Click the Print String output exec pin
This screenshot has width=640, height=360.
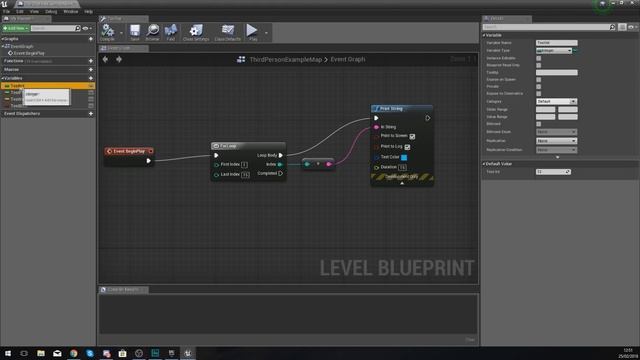(428, 118)
